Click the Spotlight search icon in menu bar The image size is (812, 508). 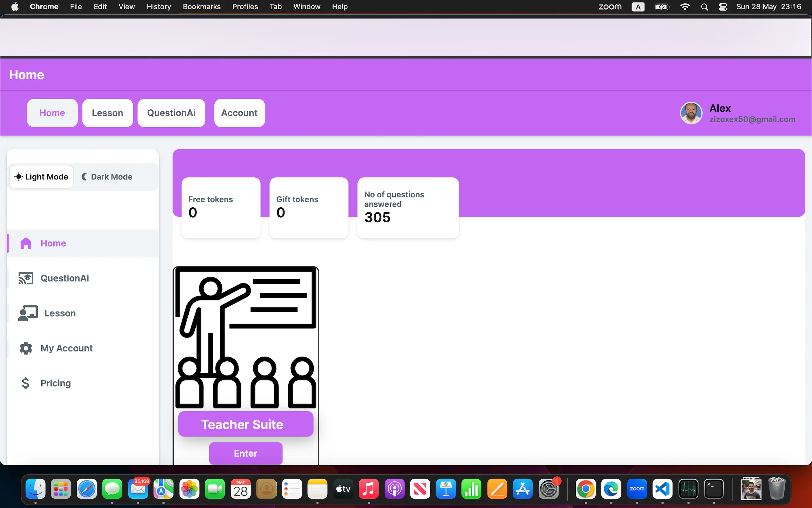(x=704, y=7)
